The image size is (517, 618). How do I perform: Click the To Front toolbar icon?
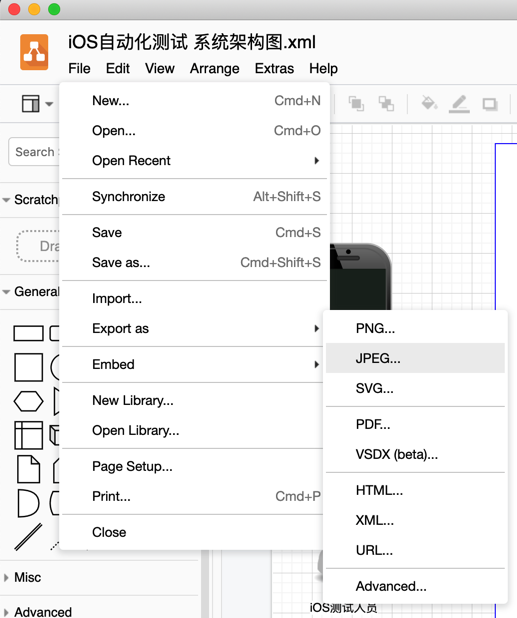[x=356, y=104]
